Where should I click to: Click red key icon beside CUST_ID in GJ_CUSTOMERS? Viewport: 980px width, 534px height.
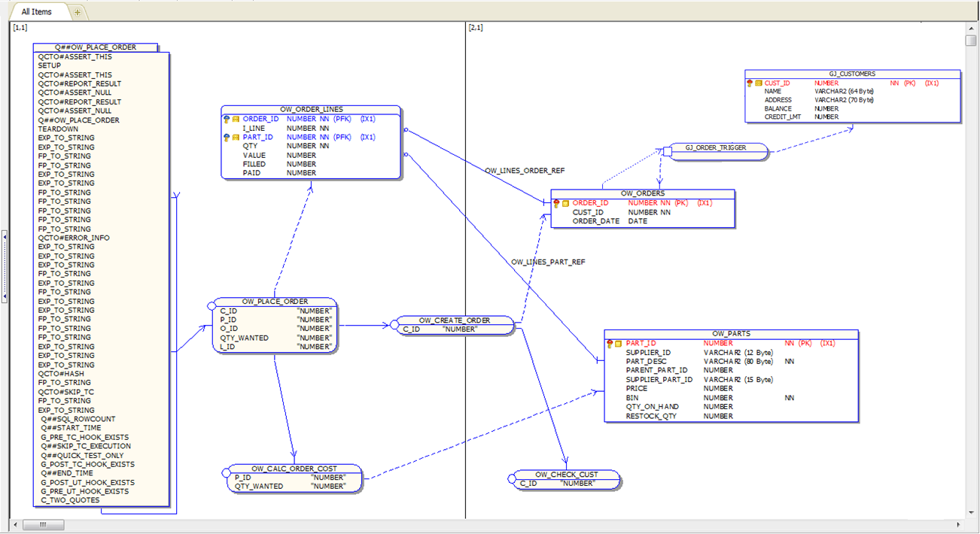[750, 83]
